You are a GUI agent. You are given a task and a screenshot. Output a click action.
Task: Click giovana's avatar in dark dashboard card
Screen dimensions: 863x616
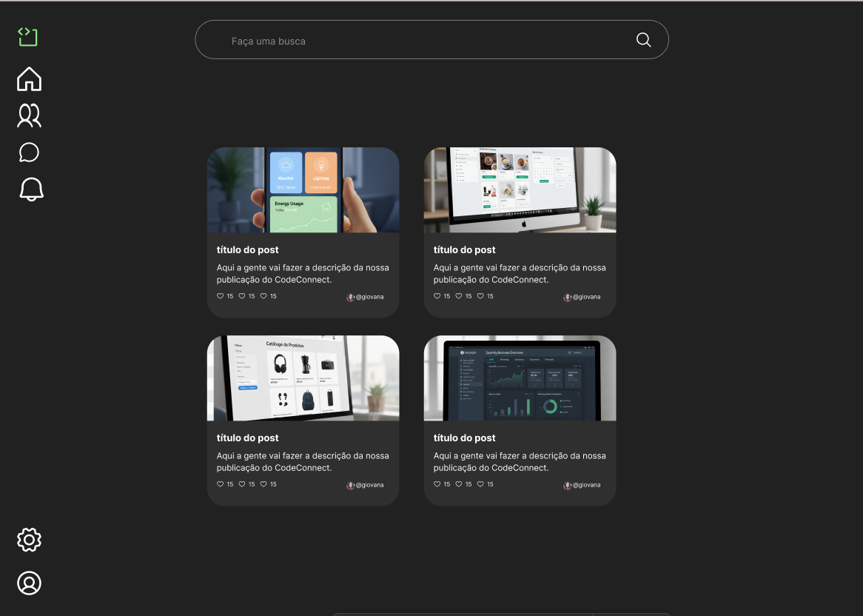point(568,486)
